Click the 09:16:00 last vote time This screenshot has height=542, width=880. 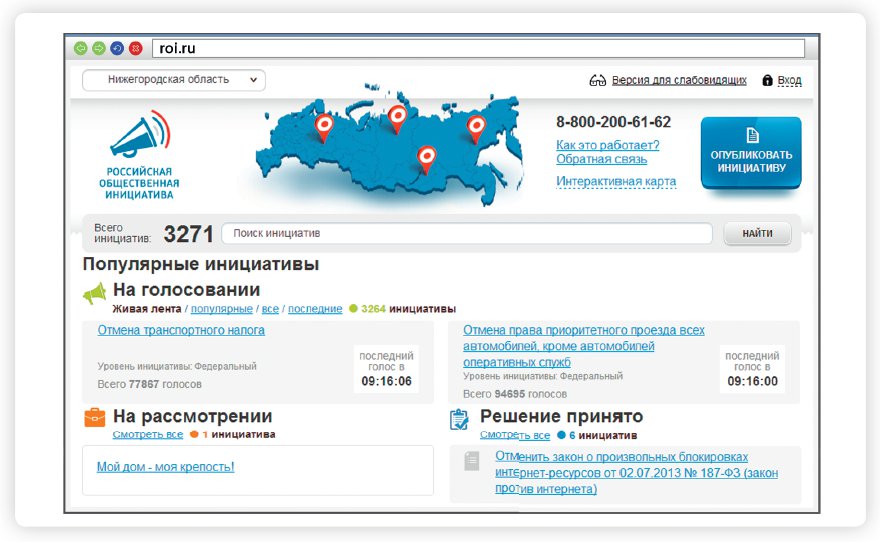tap(752, 381)
